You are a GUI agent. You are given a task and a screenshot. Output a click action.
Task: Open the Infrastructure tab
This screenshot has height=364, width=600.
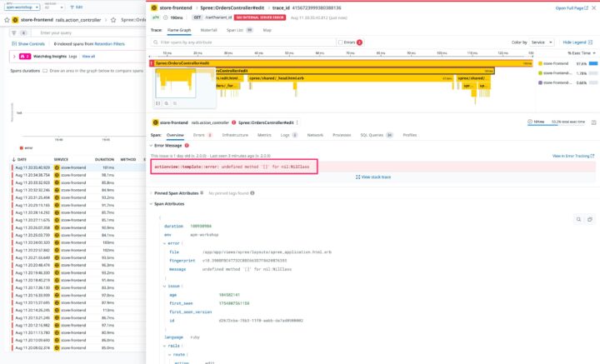click(x=235, y=135)
